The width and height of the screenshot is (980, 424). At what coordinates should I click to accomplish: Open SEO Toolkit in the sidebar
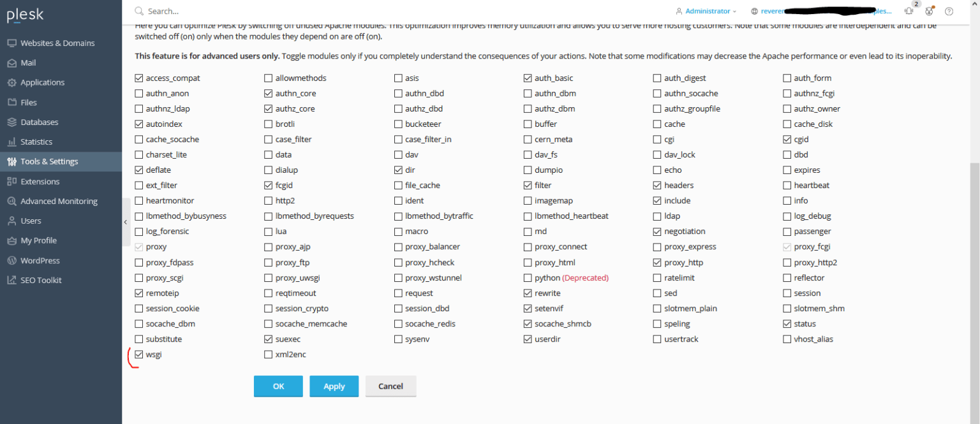[41, 280]
